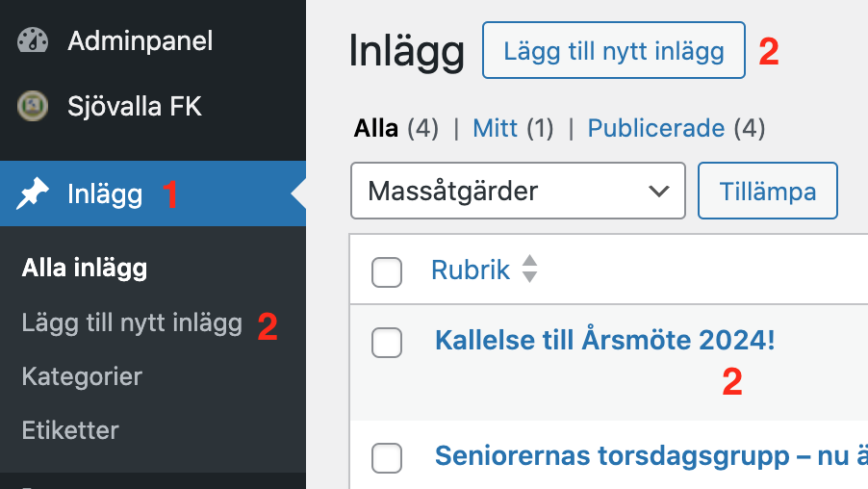The height and width of the screenshot is (489, 868).
Task: Open the Massåtgärder bulk actions dropdown
Action: (x=517, y=191)
